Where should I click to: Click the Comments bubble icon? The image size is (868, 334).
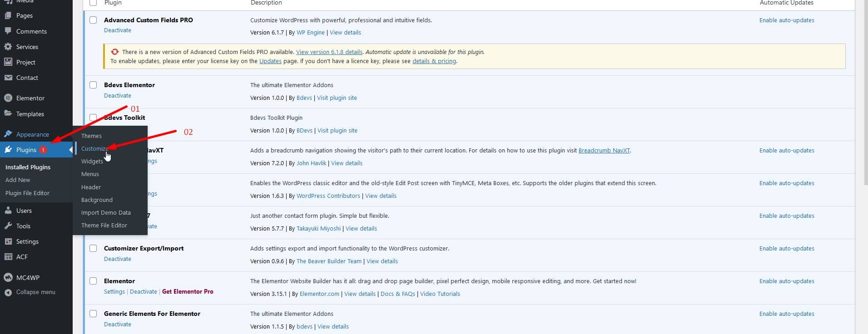click(x=8, y=31)
